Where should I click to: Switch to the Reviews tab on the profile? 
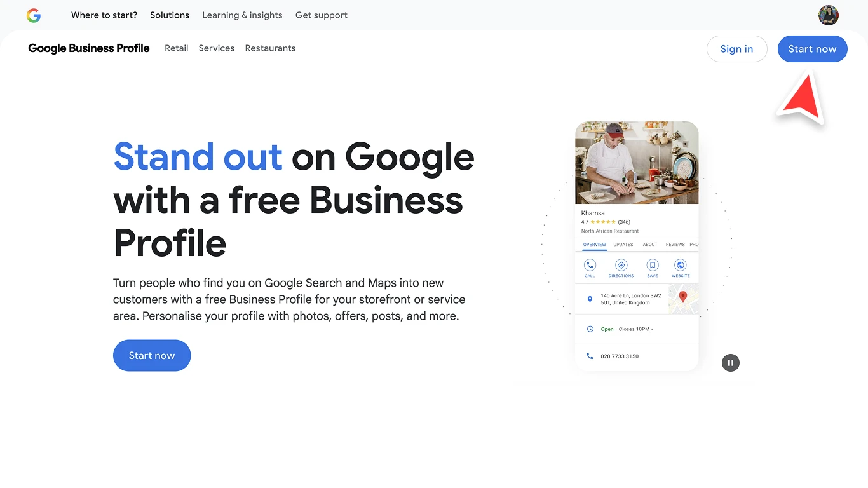click(675, 244)
